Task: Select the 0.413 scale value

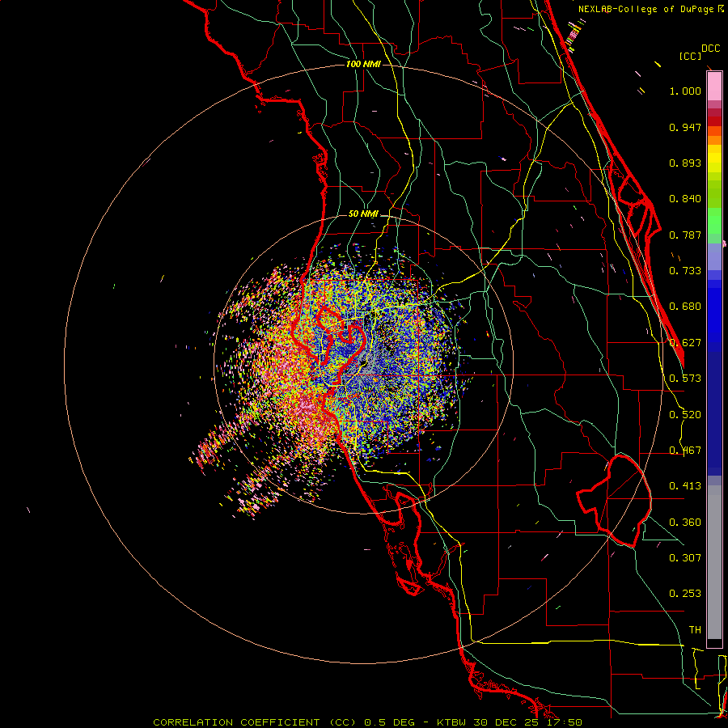Action: point(685,486)
